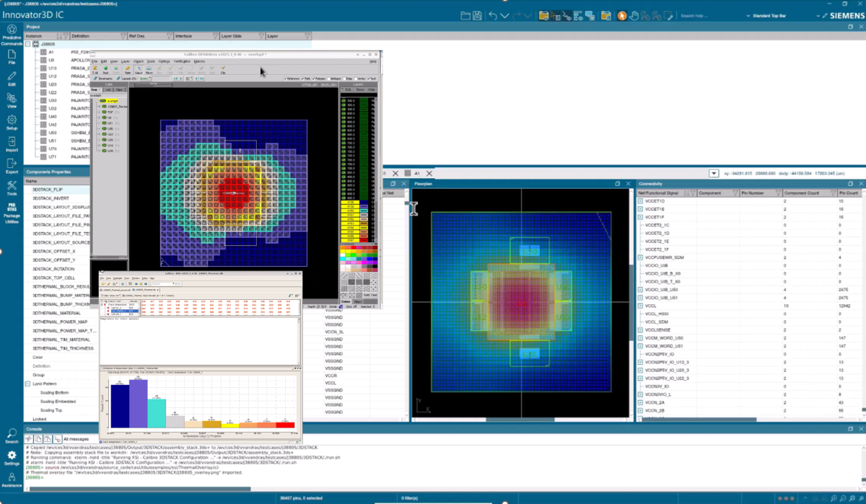This screenshot has width=866, height=504.
Task: Open the Layer menu in Calibre DESIGNrev
Action: click(x=125, y=61)
